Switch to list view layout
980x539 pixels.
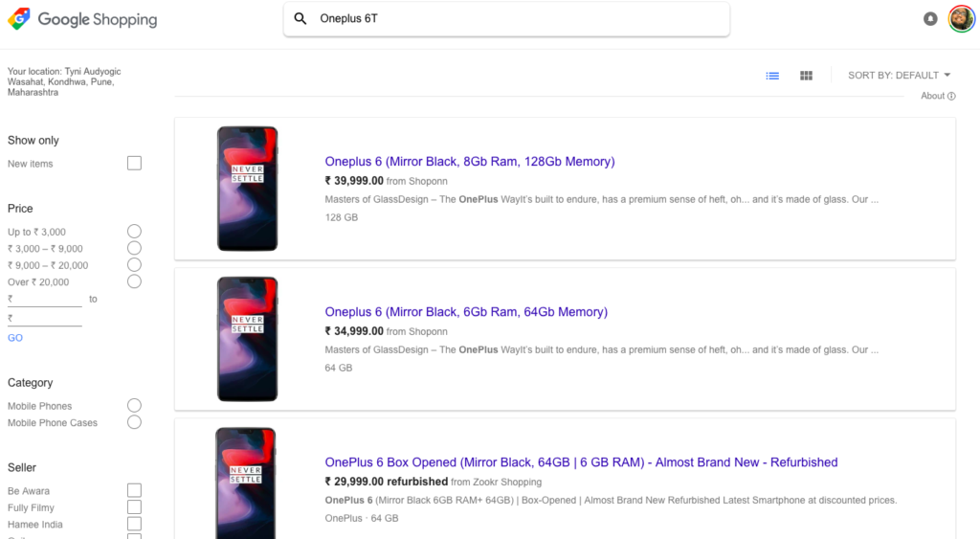coord(772,76)
